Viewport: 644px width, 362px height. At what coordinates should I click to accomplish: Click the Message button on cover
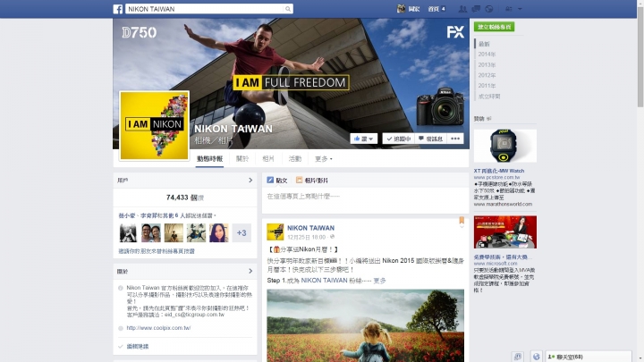tap(430, 139)
